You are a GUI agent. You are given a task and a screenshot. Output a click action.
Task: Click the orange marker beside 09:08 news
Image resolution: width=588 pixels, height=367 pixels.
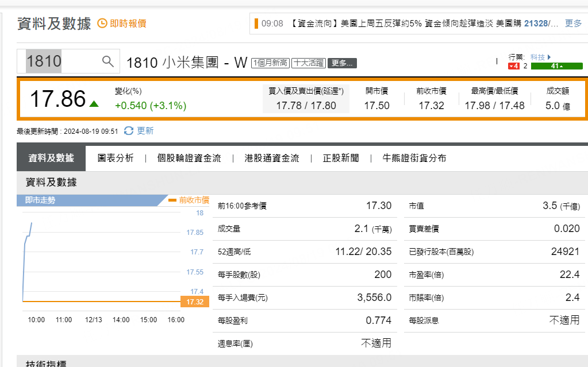pyautogui.click(x=256, y=23)
